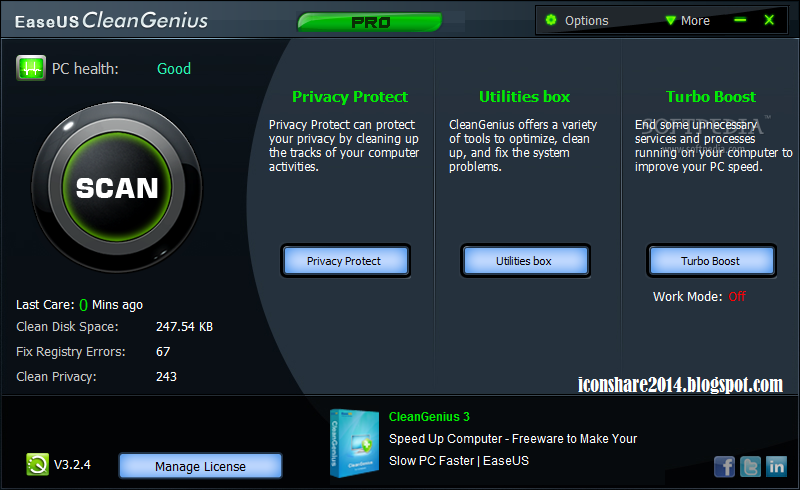The image size is (800, 490).
Task: Click the Turbo Boost green heading
Action: tap(711, 96)
